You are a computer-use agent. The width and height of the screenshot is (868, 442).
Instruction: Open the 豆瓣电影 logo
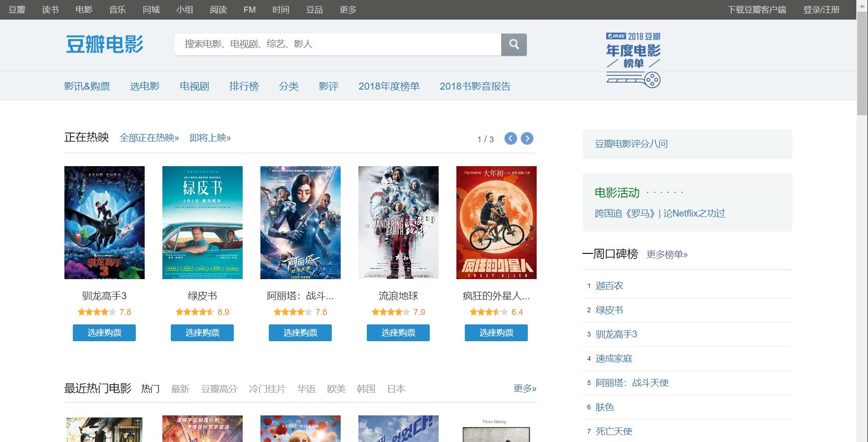point(105,44)
